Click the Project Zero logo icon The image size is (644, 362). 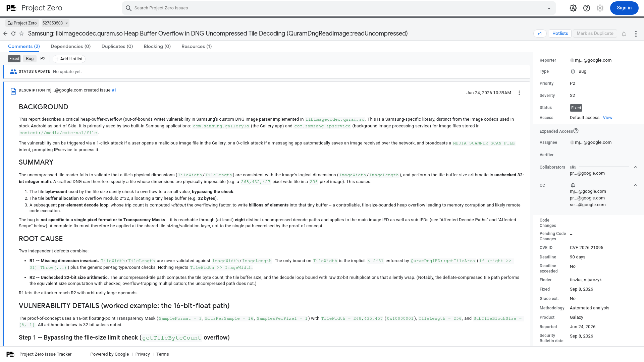tap(11, 8)
